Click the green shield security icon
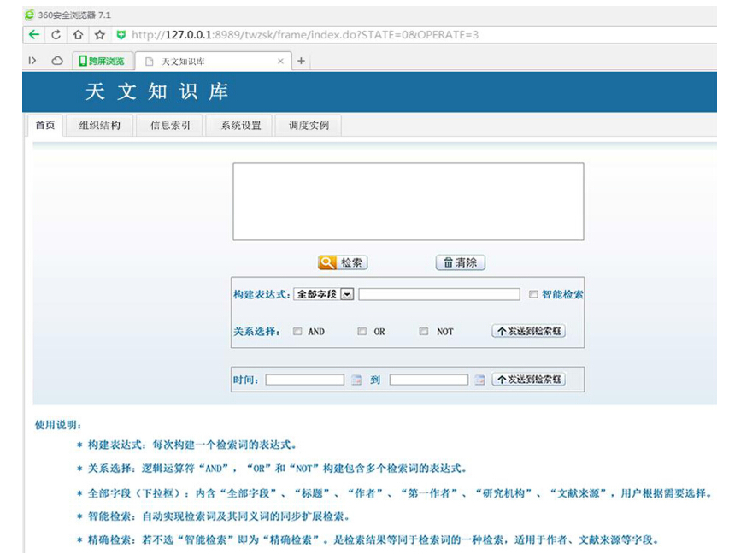Viewport: 729px width, 560px height. [x=121, y=35]
